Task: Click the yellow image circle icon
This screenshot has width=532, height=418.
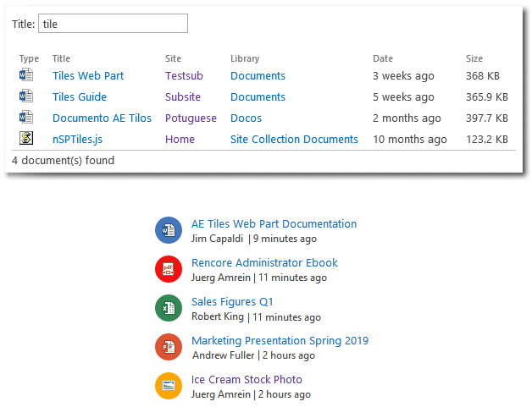Action: coord(169,386)
